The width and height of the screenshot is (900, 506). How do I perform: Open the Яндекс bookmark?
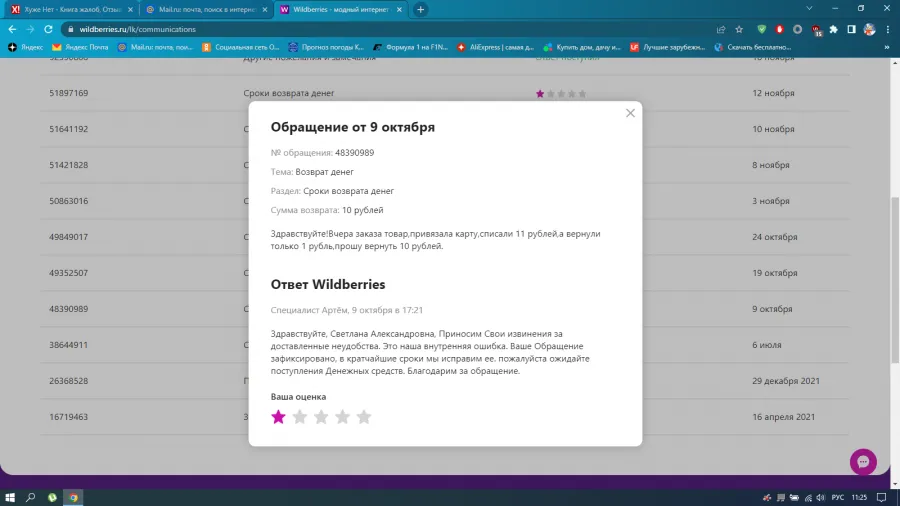click(x=26, y=47)
